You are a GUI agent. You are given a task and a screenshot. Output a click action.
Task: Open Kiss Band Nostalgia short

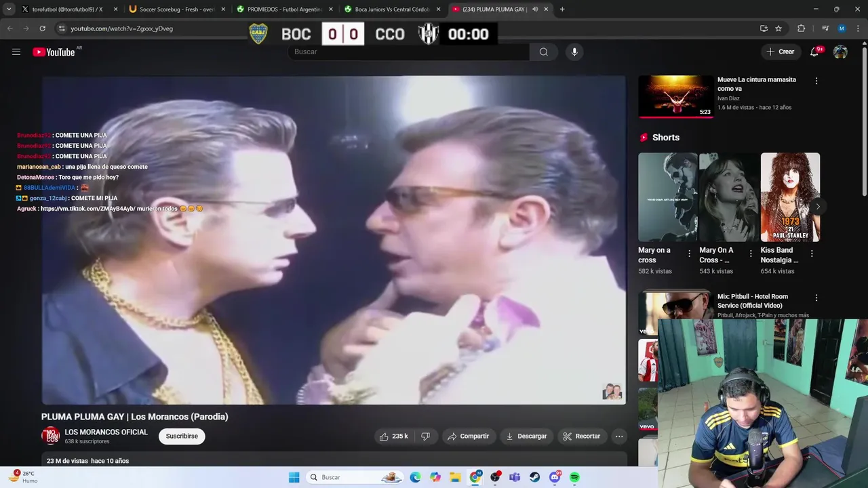[x=790, y=197]
